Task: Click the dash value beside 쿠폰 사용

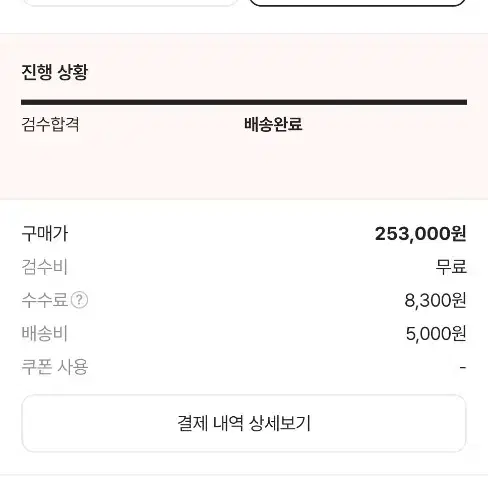Action: point(463,367)
